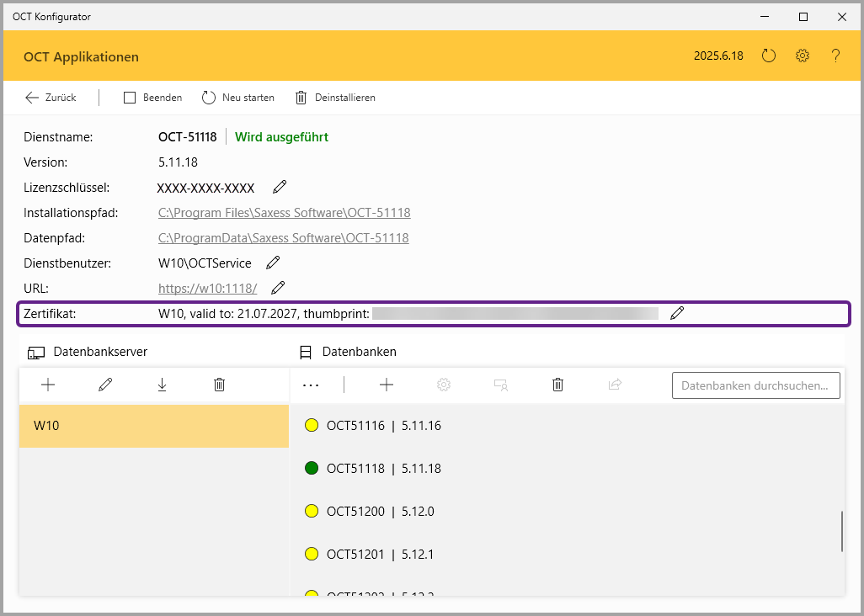Edit selected Datenbankserver with pencil icon
This screenshot has height=616, width=864.
click(105, 385)
